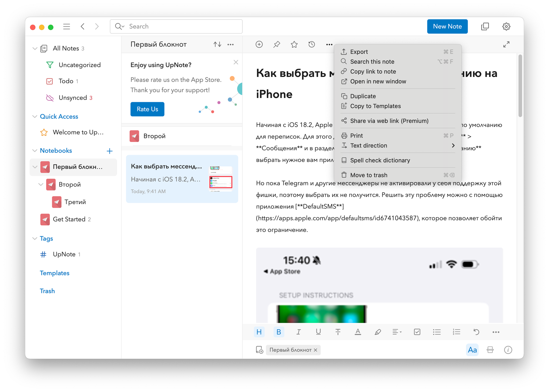Click the Search input field

click(181, 26)
